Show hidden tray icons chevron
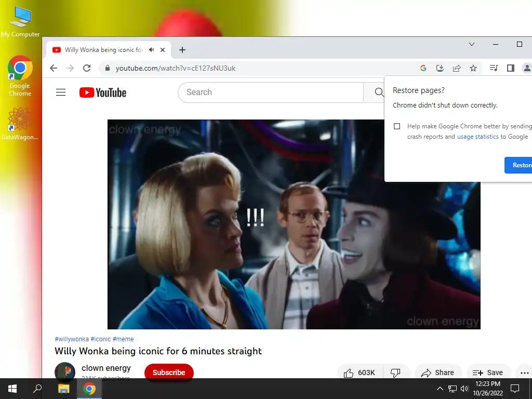 (440, 389)
